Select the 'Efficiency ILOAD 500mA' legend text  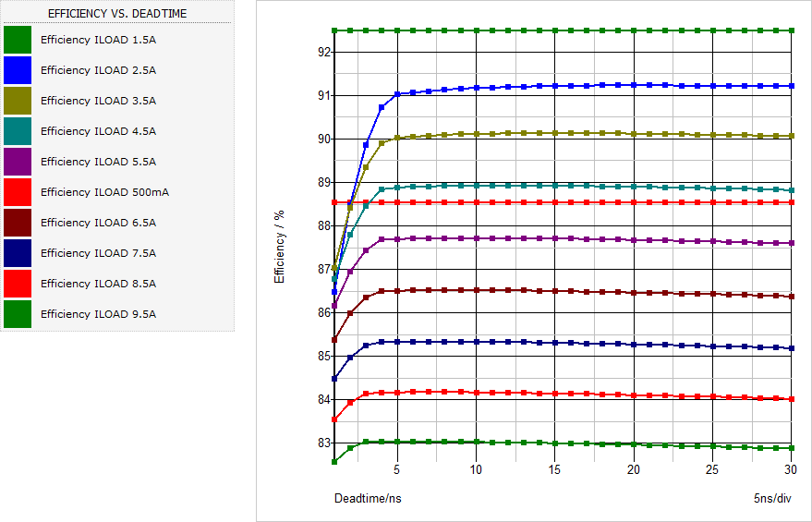click(x=104, y=192)
